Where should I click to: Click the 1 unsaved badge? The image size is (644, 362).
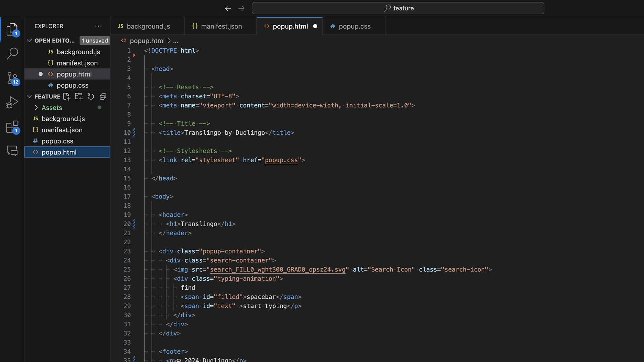(95, 41)
